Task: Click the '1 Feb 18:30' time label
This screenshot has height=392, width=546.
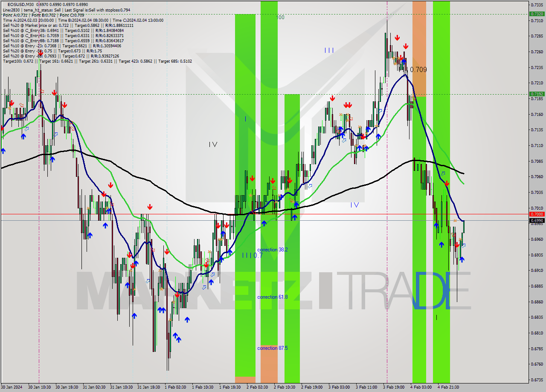Action: pos(230,387)
